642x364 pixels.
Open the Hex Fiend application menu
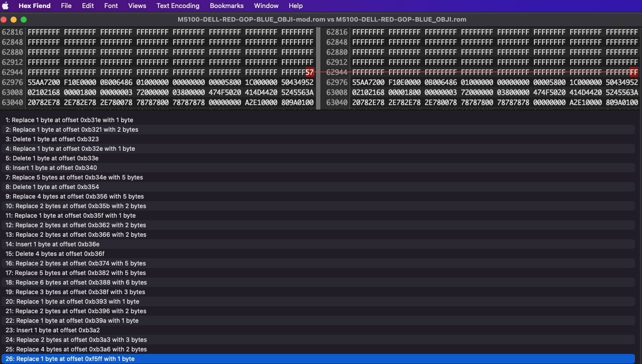click(35, 6)
